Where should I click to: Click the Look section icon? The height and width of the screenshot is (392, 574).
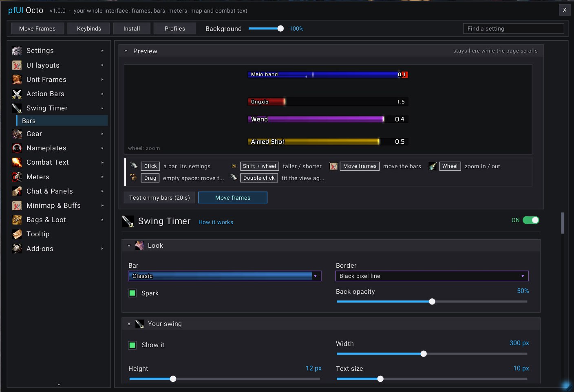click(139, 245)
